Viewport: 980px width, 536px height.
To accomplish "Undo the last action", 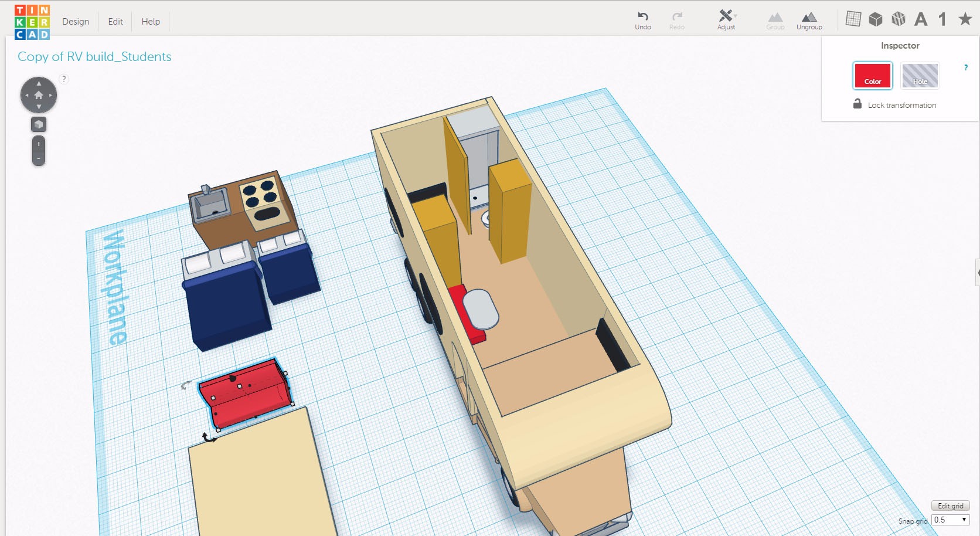I will click(643, 20).
